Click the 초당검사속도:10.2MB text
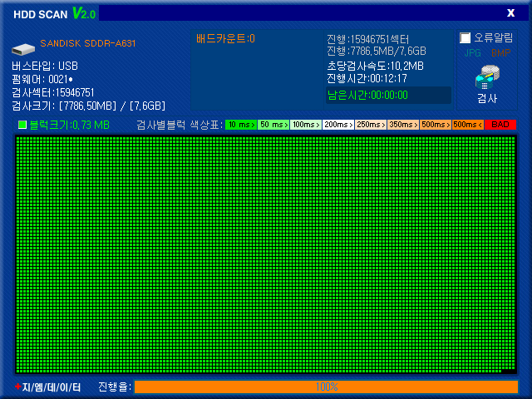Screen dimensions: 532x399 tap(375, 66)
